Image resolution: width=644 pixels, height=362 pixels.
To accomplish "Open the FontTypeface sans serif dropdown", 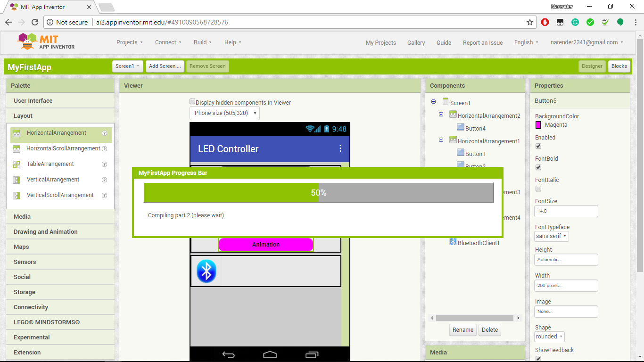I will [552, 236].
